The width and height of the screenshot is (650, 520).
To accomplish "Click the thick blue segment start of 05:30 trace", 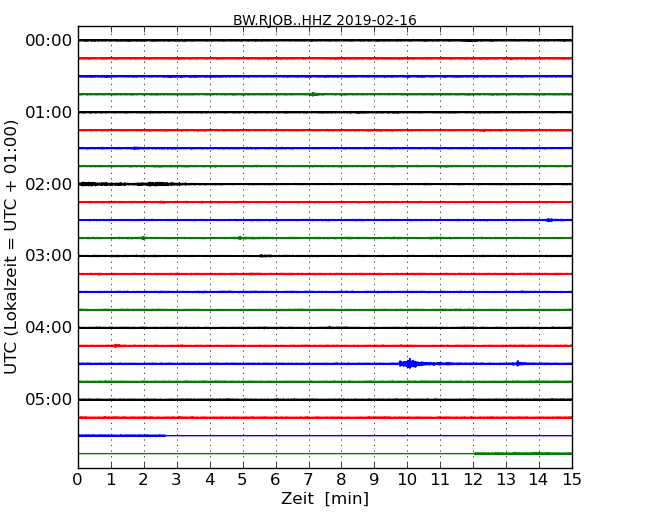I will (122, 435).
